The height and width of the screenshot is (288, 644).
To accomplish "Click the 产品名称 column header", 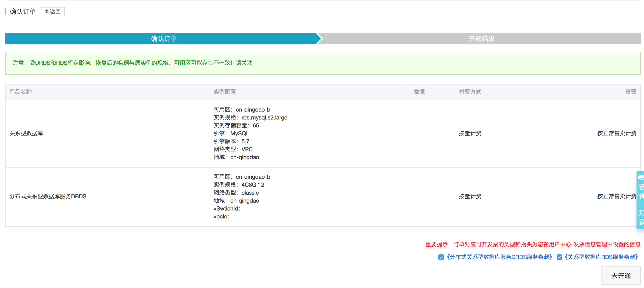I will click(21, 92).
